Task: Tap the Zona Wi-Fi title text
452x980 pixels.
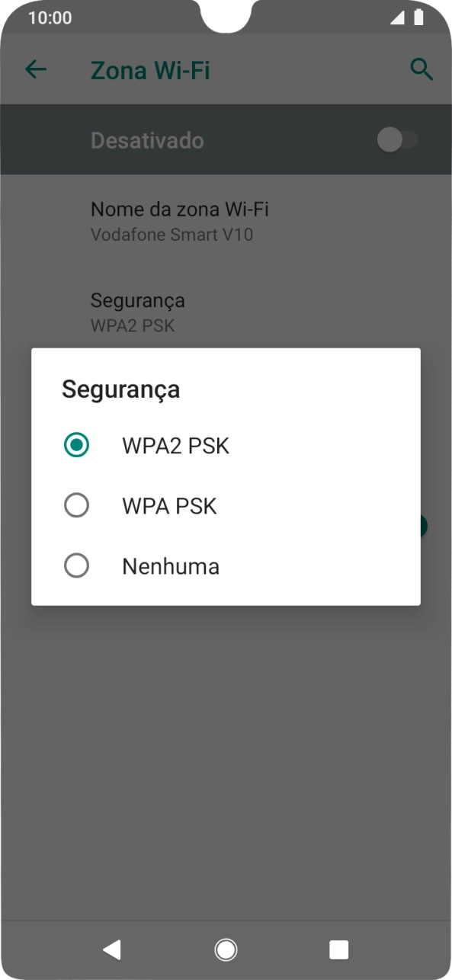Action: pyautogui.click(x=149, y=69)
